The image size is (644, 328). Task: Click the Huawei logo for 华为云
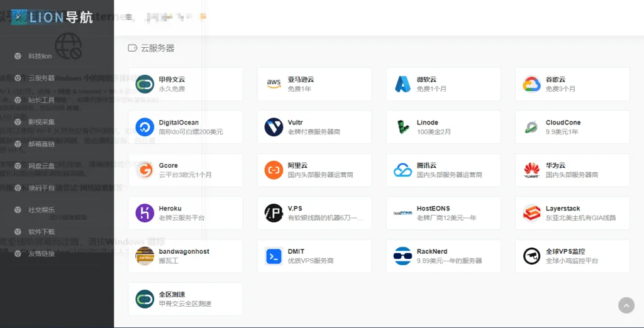[531, 170]
